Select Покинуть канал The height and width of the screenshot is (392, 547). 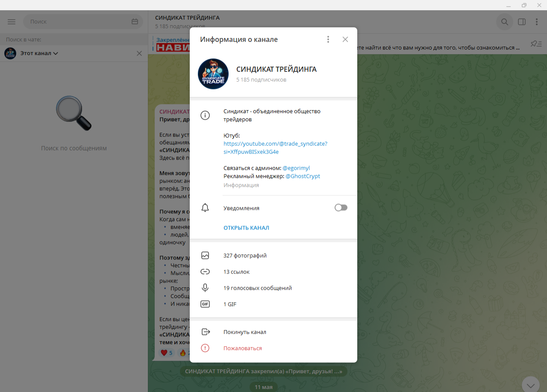tap(245, 332)
